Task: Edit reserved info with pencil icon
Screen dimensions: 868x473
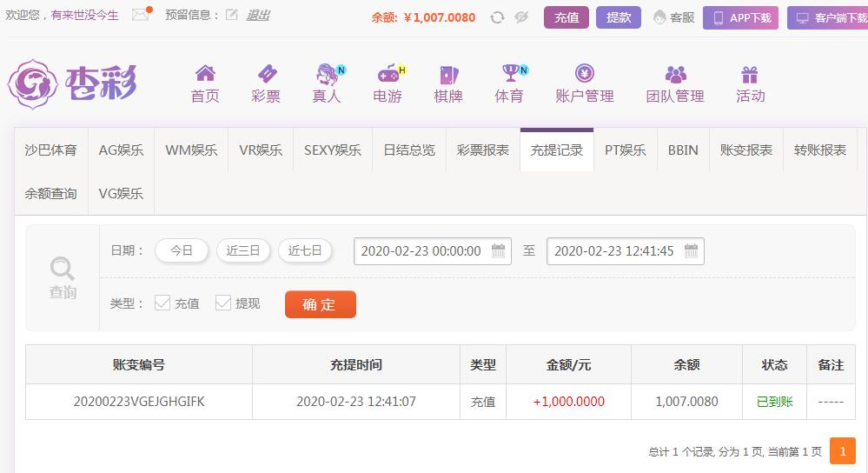Action: pyautogui.click(x=232, y=15)
